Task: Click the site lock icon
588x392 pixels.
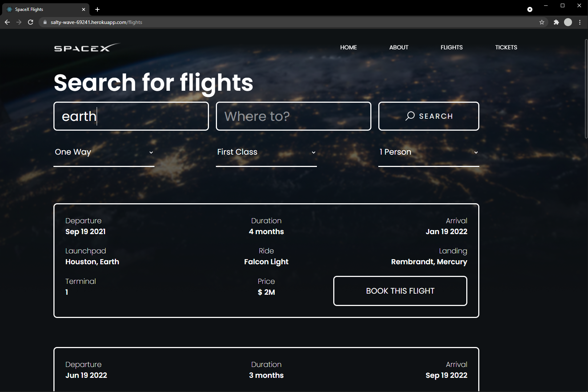Action: [45, 22]
